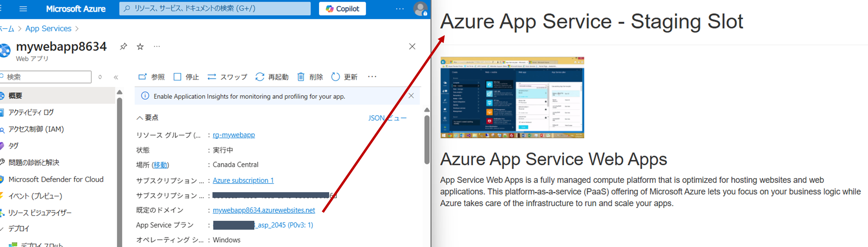Click the Microsoft Azure home logo text

[x=76, y=9]
